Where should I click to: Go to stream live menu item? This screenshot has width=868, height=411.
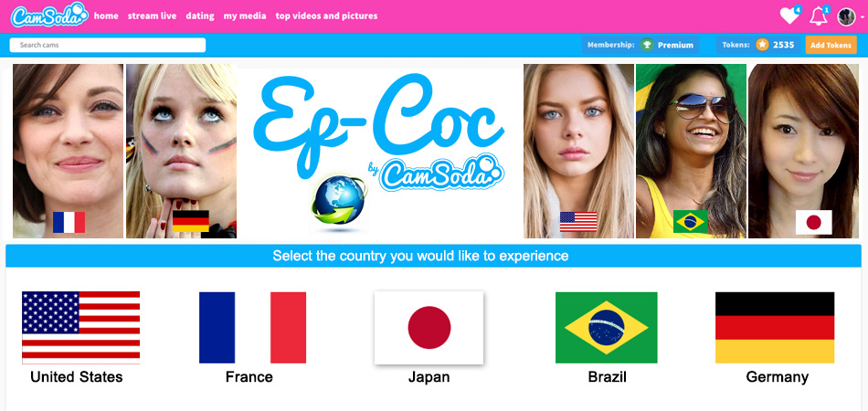coord(153,16)
